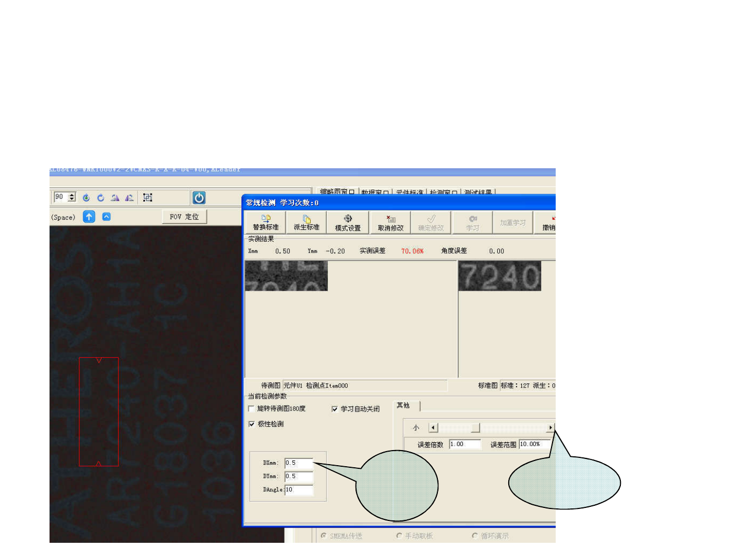The image size is (747, 560).
Task: Click the left purple mirror-flip icon
Action: (115, 198)
